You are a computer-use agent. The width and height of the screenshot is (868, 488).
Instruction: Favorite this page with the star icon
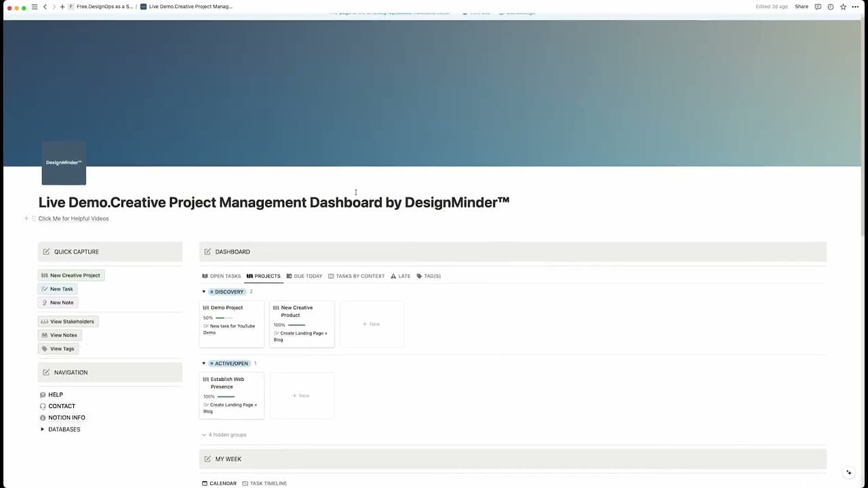(x=843, y=7)
